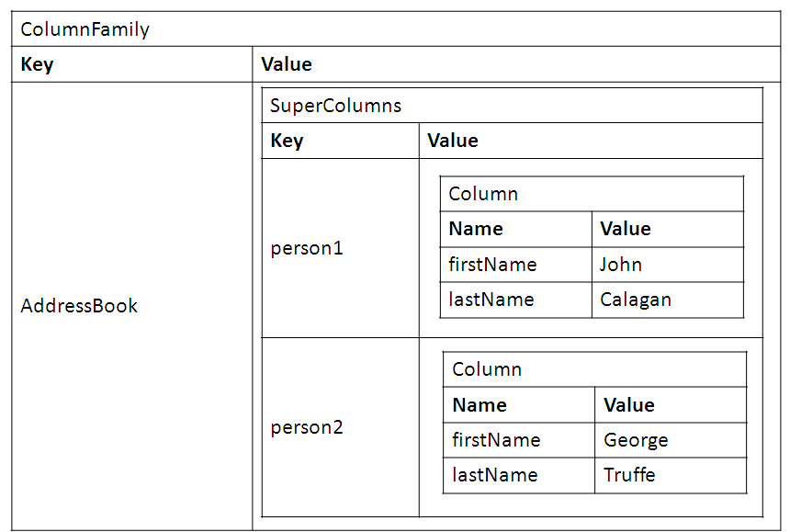This screenshot has width=790, height=532.
Task: Click the Column title above George
Action: click(487, 369)
